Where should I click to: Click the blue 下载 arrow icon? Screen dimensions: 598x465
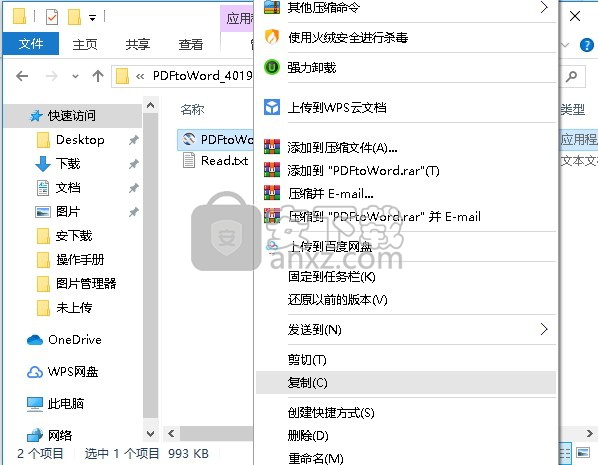point(43,164)
